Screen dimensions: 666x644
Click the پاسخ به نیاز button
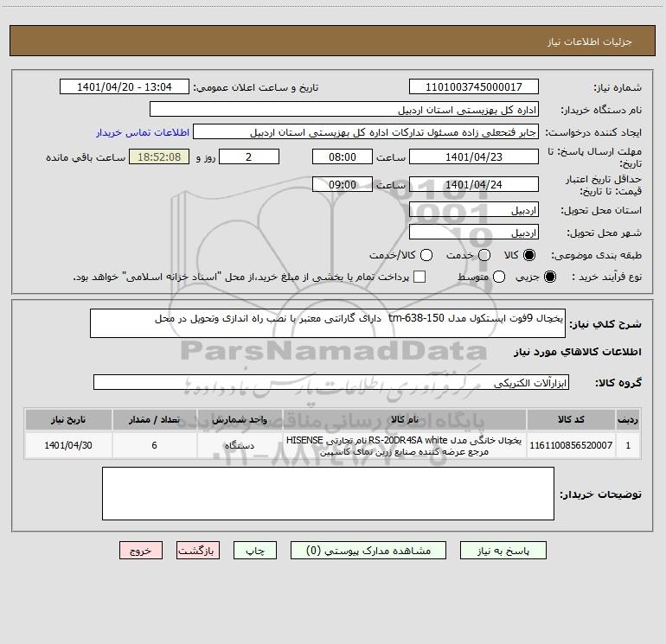[x=503, y=551]
